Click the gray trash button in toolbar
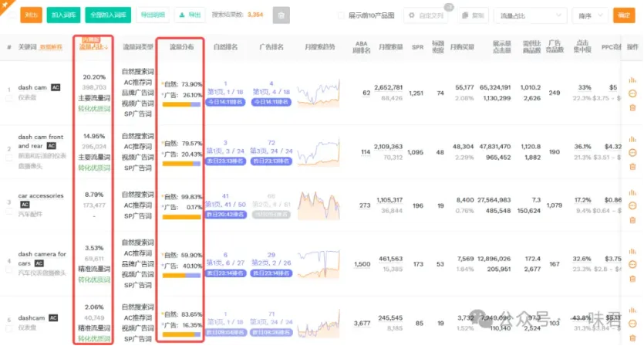Image resolution: width=644 pixels, height=346 pixels. [x=281, y=15]
